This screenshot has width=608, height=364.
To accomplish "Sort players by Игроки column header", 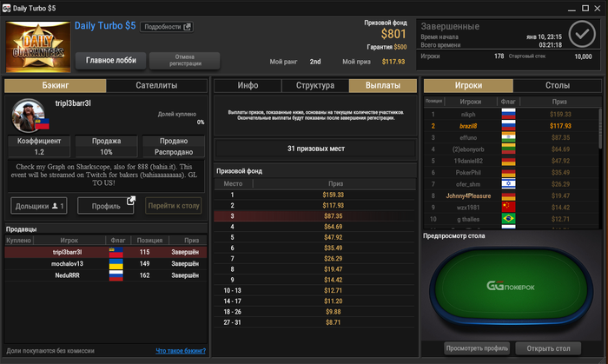I will (471, 102).
